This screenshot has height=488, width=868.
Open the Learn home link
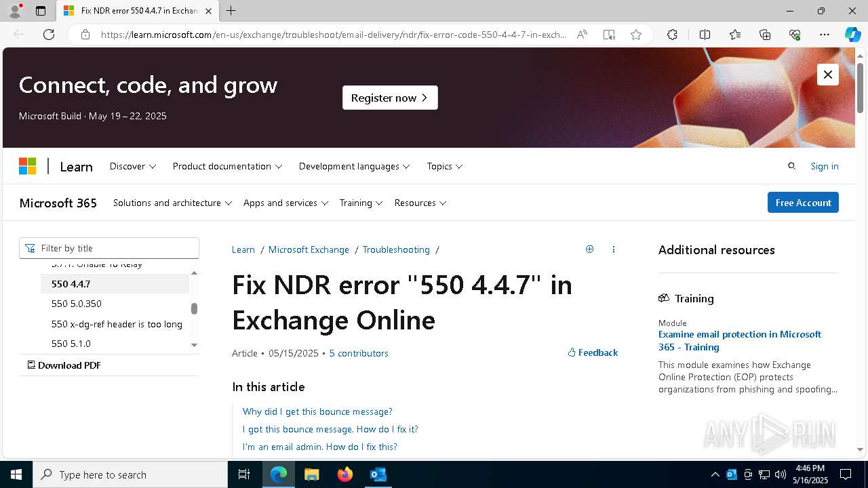tap(76, 167)
